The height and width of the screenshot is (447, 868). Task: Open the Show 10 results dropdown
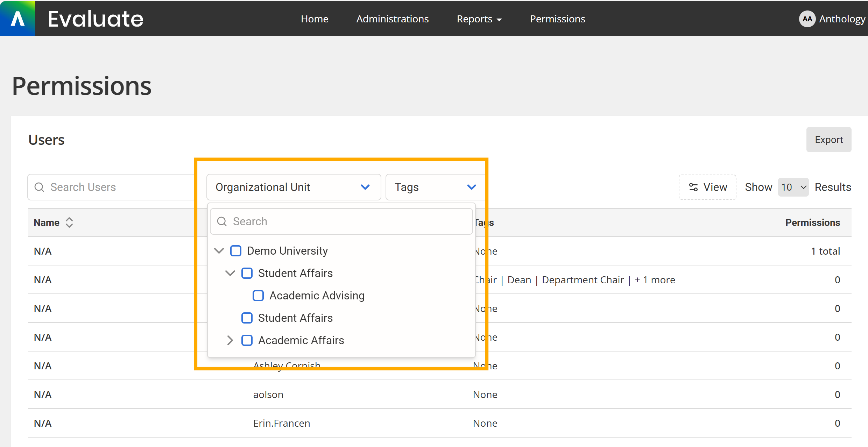point(793,187)
